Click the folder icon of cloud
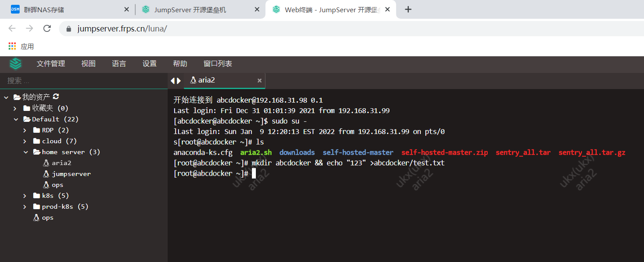The image size is (644, 262). click(37, 141)
